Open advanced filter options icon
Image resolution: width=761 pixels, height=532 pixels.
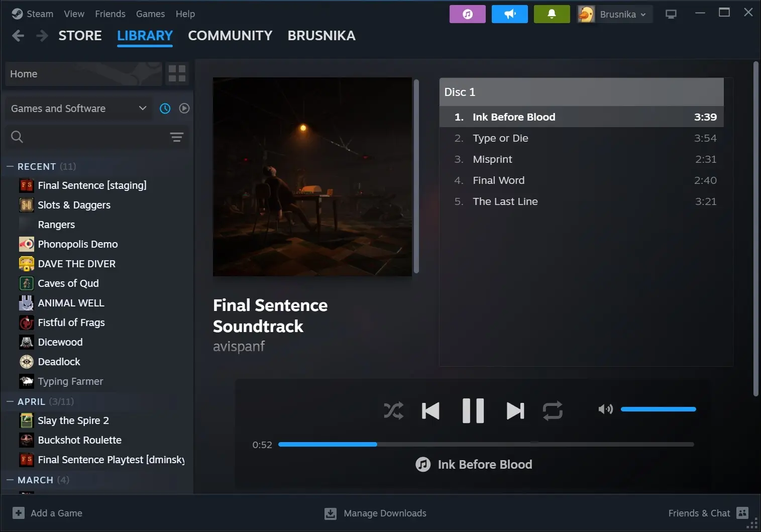176,137
